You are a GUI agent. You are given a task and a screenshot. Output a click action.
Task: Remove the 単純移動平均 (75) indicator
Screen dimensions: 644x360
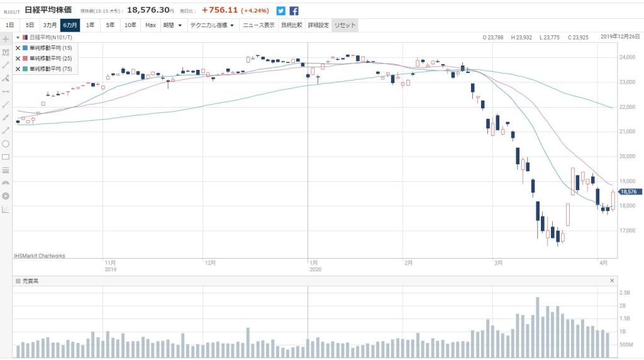[x=18, y=69]
